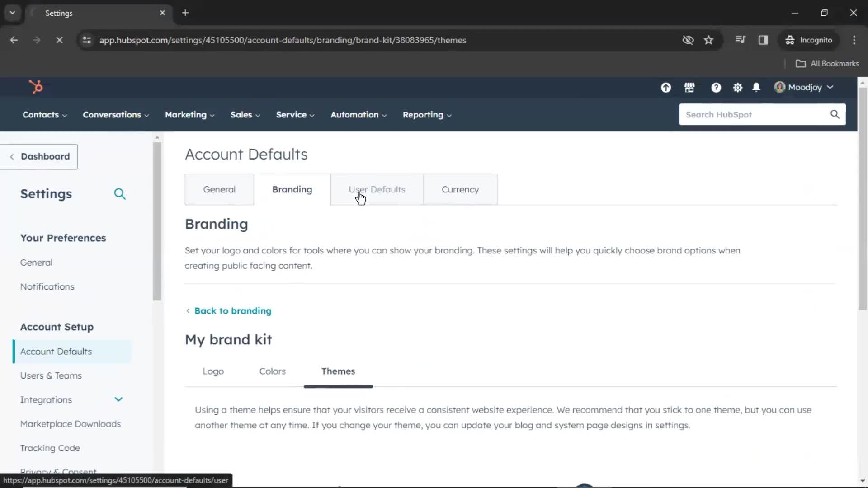Expand the Integrations menu item
868x488 pixels.
[x=118, y=399]
